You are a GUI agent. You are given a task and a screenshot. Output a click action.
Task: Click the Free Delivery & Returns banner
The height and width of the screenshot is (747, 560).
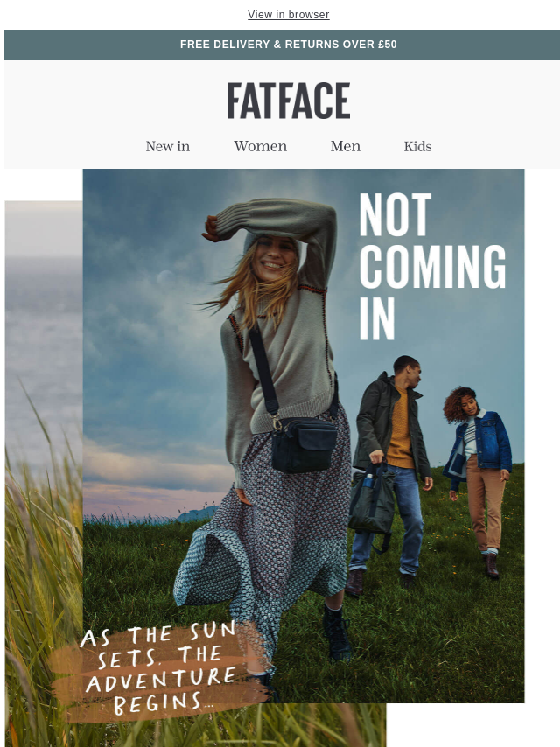pyautogui.click(x=282, y=45)
